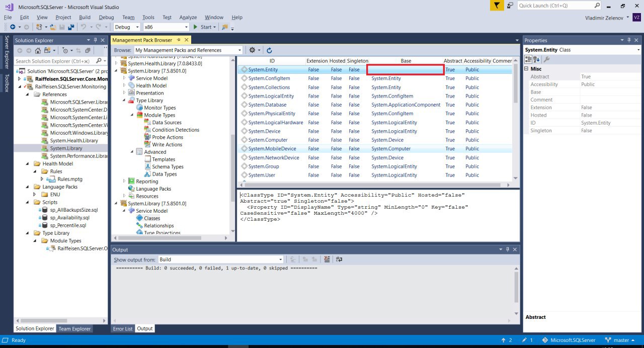
Task: Click the Home icon in Solution Explorer
Action: (x=38, y=50)
